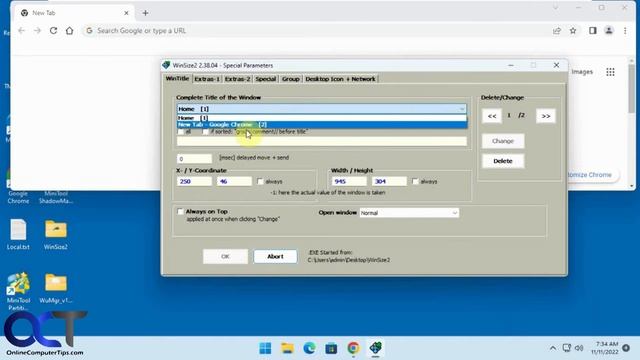The width and height of the screenshot is (640, 360).
Task: Reload the Chrome page
Action: point(53,31)
